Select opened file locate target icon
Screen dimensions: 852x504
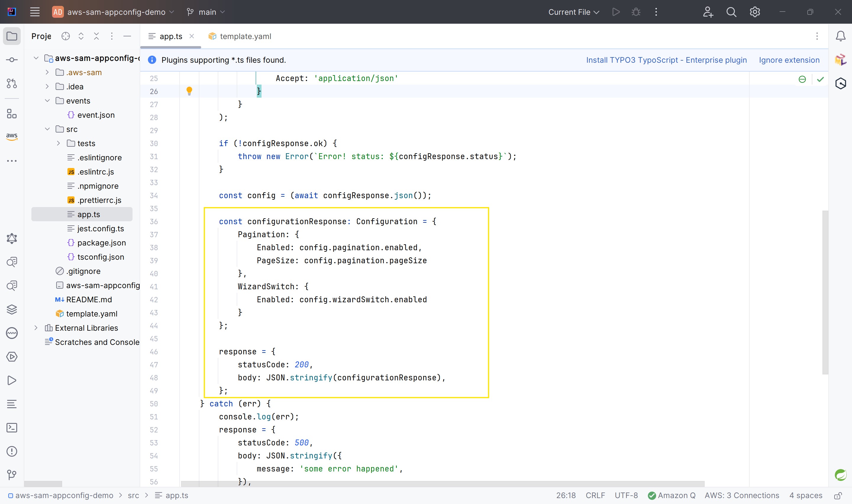click(x=66, y=36)
